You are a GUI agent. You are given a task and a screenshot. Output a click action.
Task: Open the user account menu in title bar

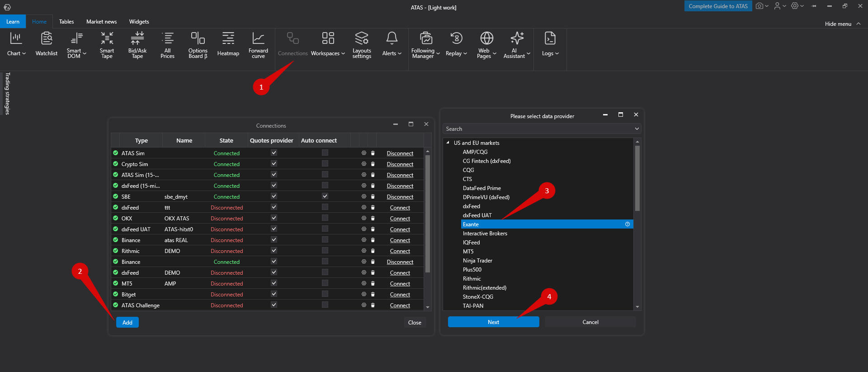[780, 6]
